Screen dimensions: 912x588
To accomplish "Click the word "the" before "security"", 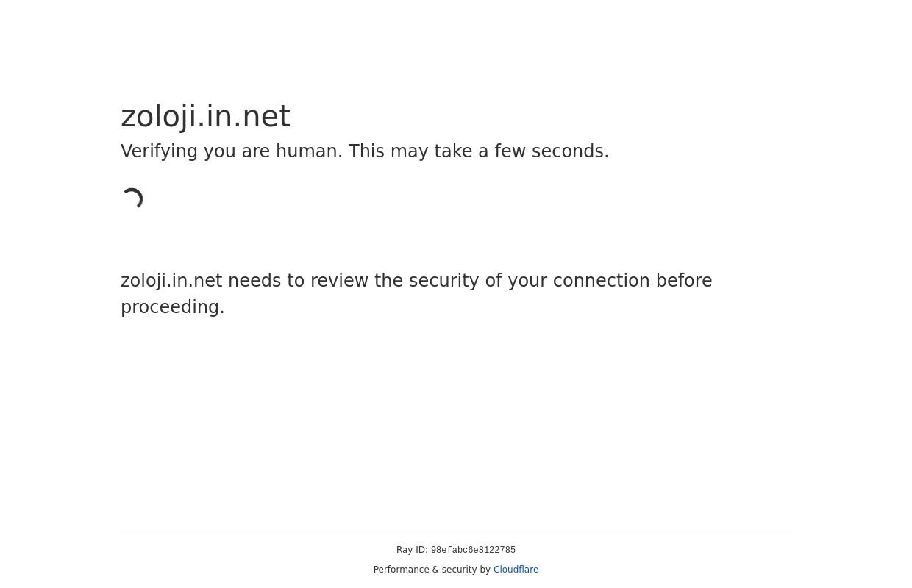I will click(x=389, y=281).
